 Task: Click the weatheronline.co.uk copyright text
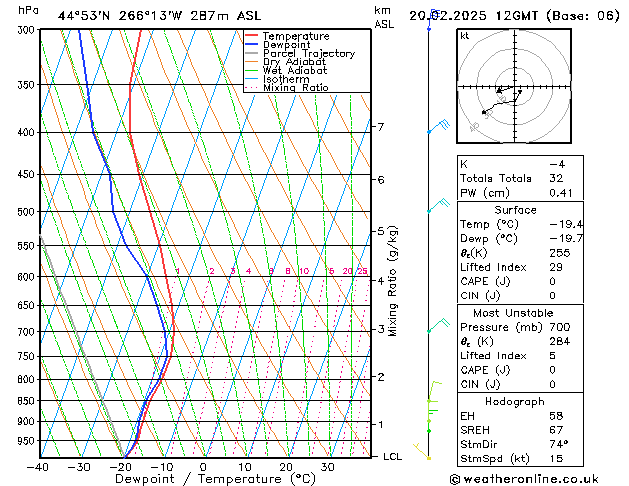[524, 479]
